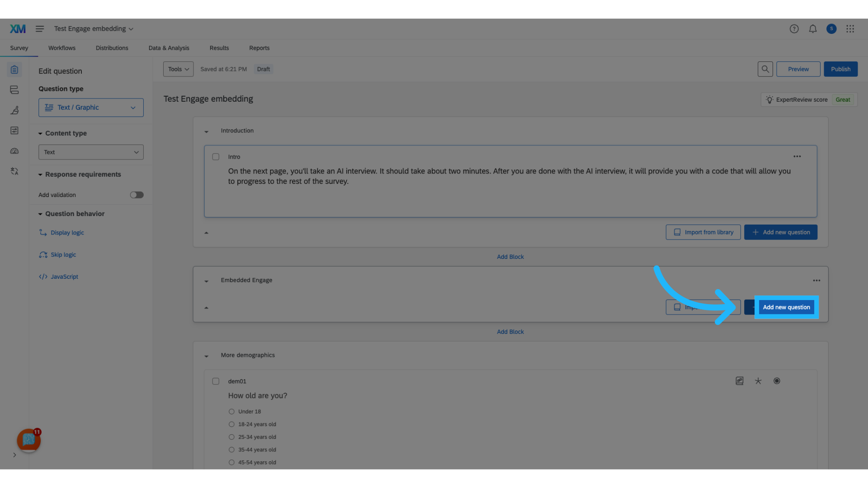Open Survey options icon in sidebar
The width and height of the screenshot is (868, 488).
coord(14,131)
